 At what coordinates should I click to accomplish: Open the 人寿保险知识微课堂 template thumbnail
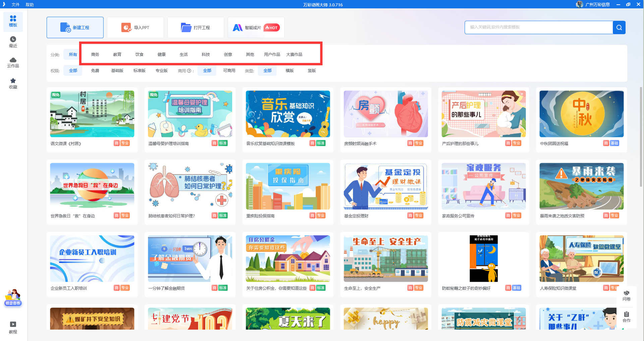(x=582, y=259)
